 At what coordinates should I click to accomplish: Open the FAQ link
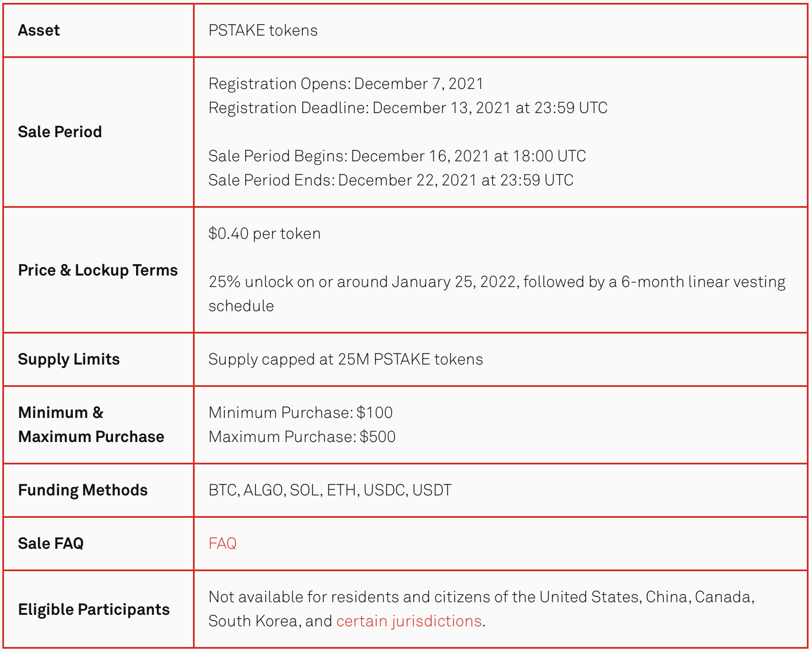222,543
